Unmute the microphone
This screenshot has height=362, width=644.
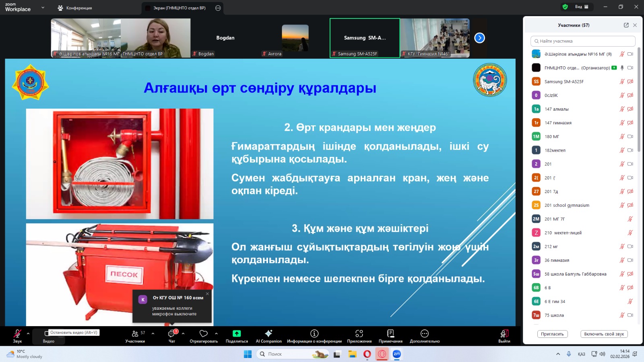[17, 334]
